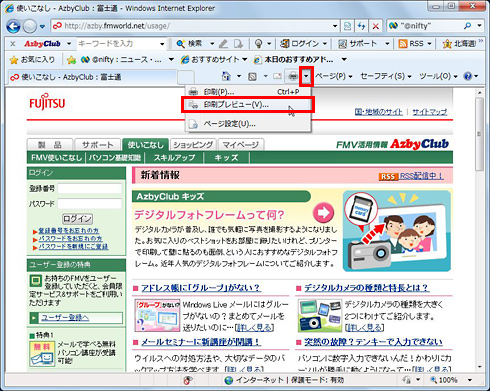Image resolution: width=490 pixels, height=391 pixels.
Task: Stop loading with the red X icon
Action: click(376, 26)
